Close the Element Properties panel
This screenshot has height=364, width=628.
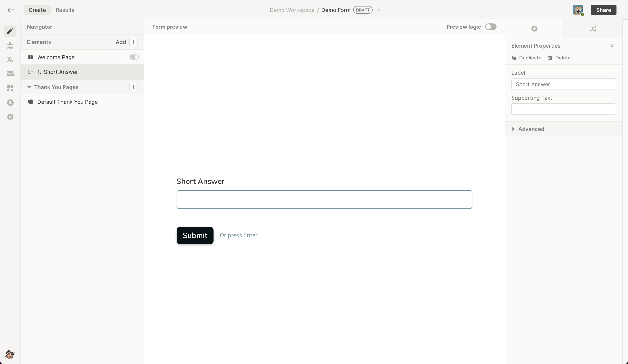coord(612,46)
